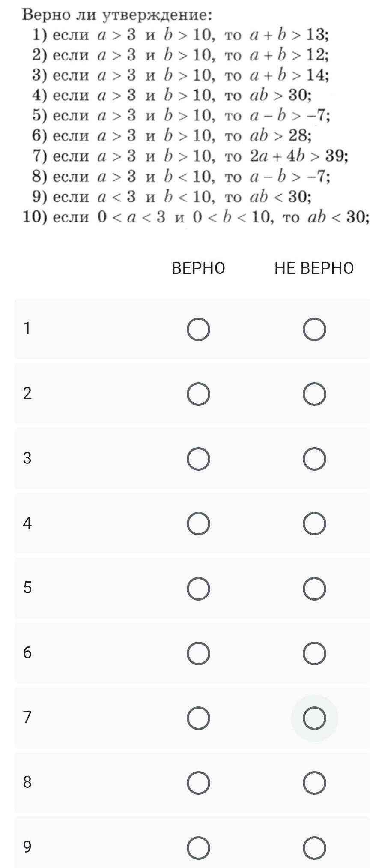Choose ВЕРНО for statement 6
The width and height of the screenshot is (370, 868).
[x=198, y=654]
